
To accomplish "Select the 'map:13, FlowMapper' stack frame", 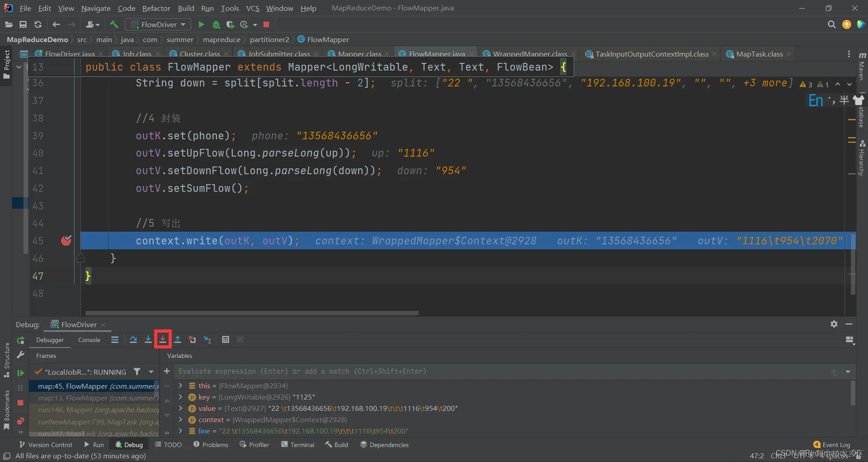I will tap(94, 398).
